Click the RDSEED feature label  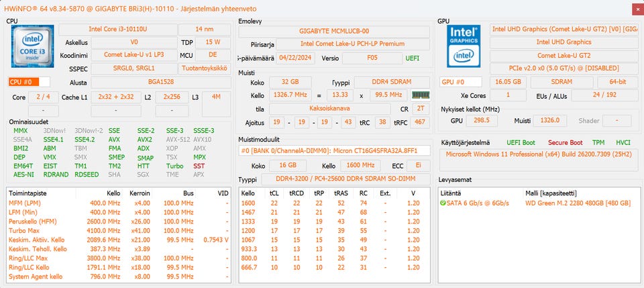tap(87, 174)
